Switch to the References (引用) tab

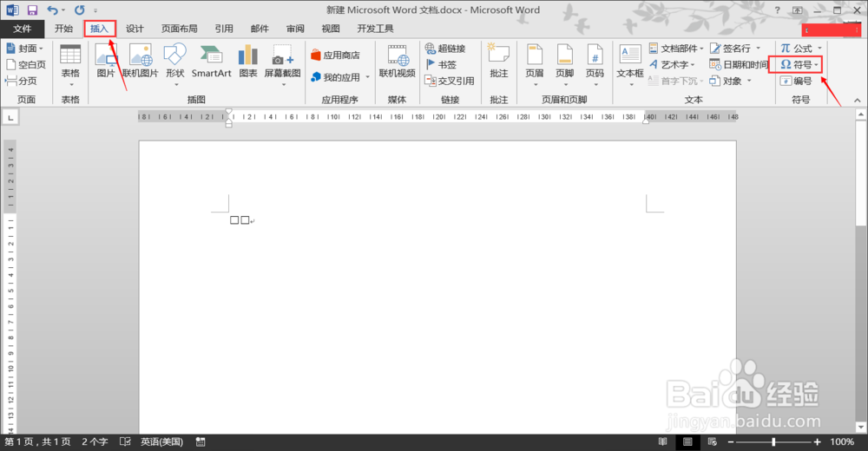click(224, 29)
